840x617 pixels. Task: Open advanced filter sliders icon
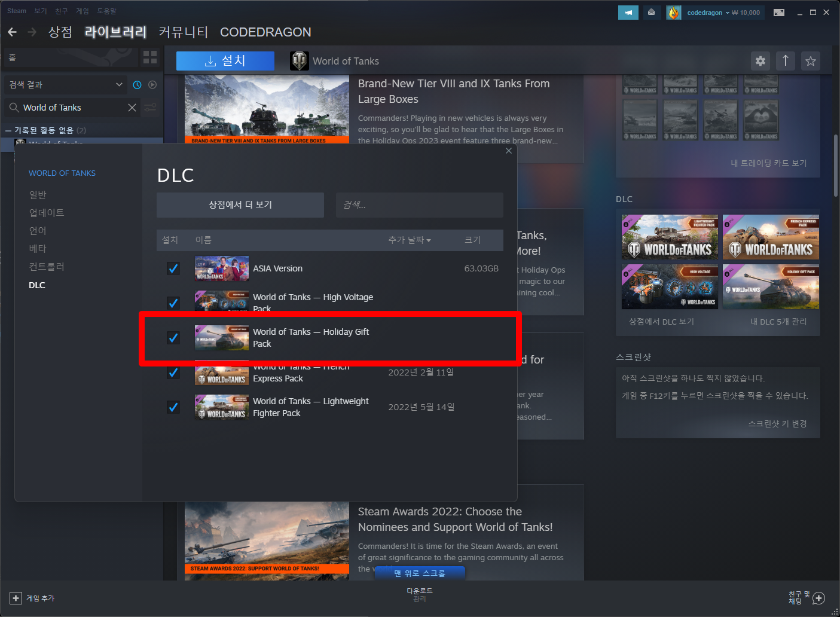click(x=151, y=108)
